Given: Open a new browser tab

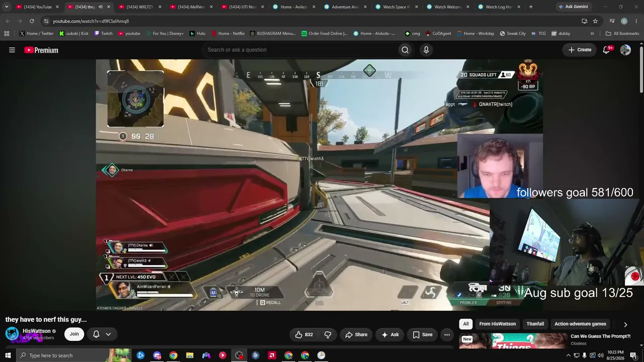Looking at the screenshot, I should 531,7.
